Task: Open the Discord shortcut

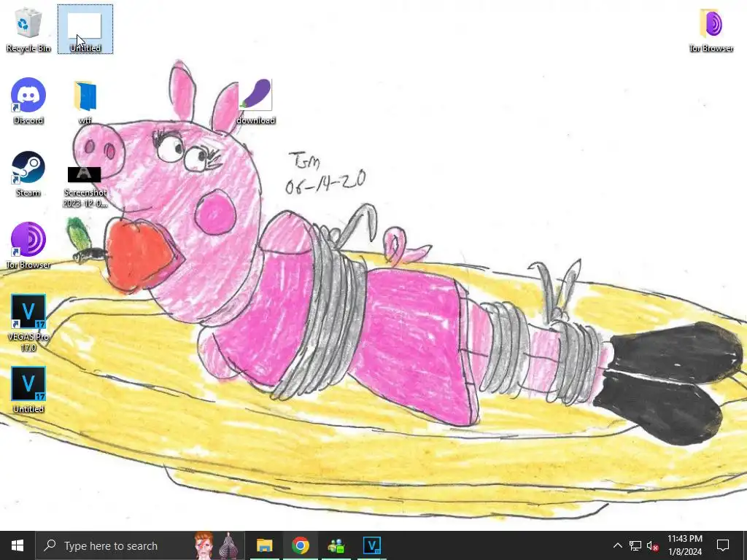Action: (x=28, y=101)
